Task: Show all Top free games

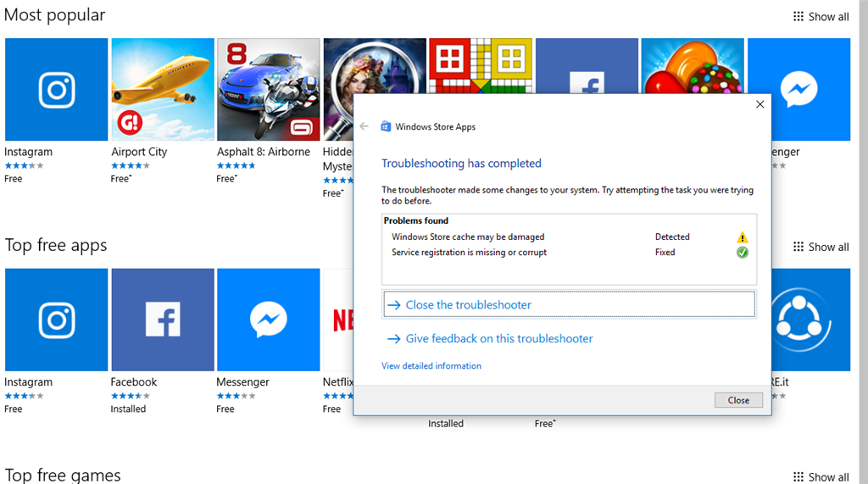Action: (821, 477)
